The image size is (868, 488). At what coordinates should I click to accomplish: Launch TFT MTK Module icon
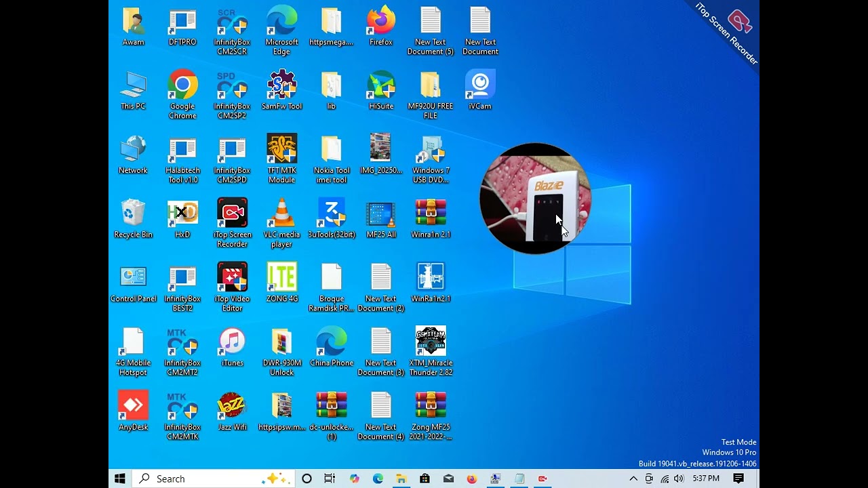tap(281, 160)
